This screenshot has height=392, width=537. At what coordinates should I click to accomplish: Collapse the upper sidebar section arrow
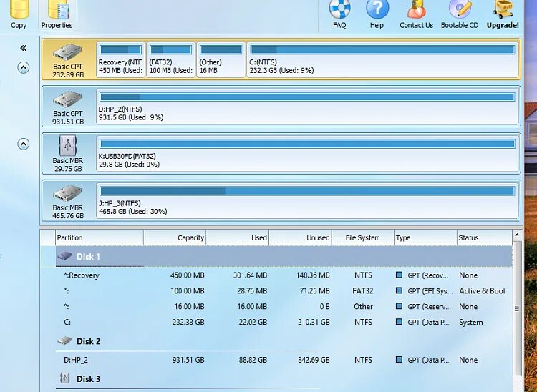[23, 68]
